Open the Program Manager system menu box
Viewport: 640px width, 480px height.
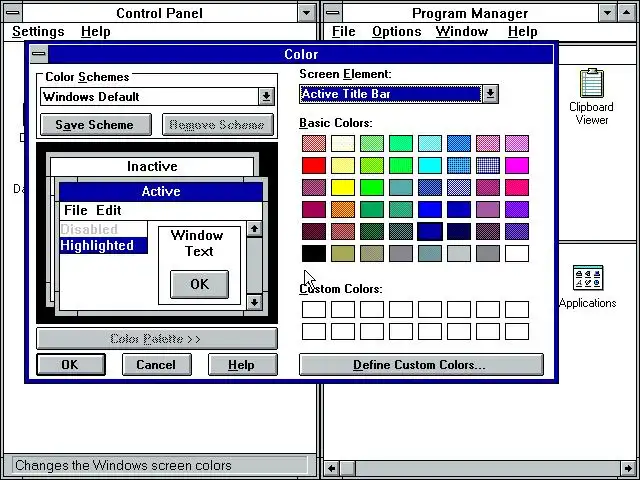333,13
